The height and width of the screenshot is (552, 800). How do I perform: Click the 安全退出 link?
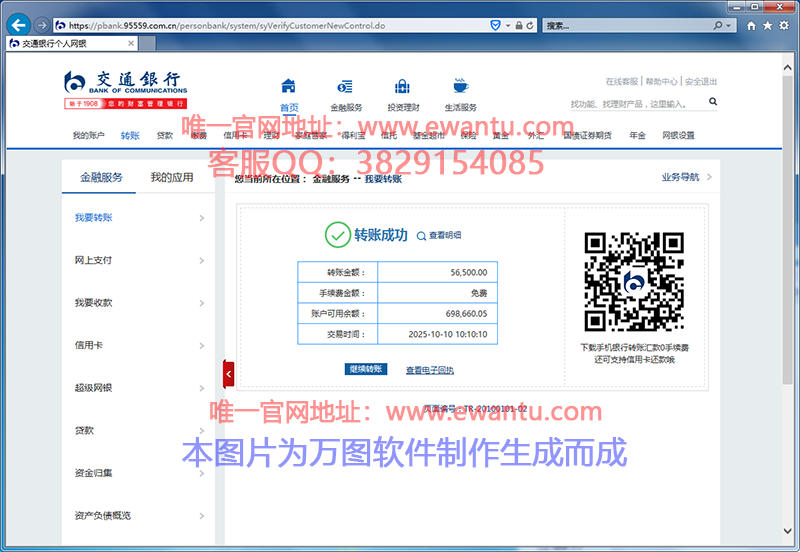701,81
